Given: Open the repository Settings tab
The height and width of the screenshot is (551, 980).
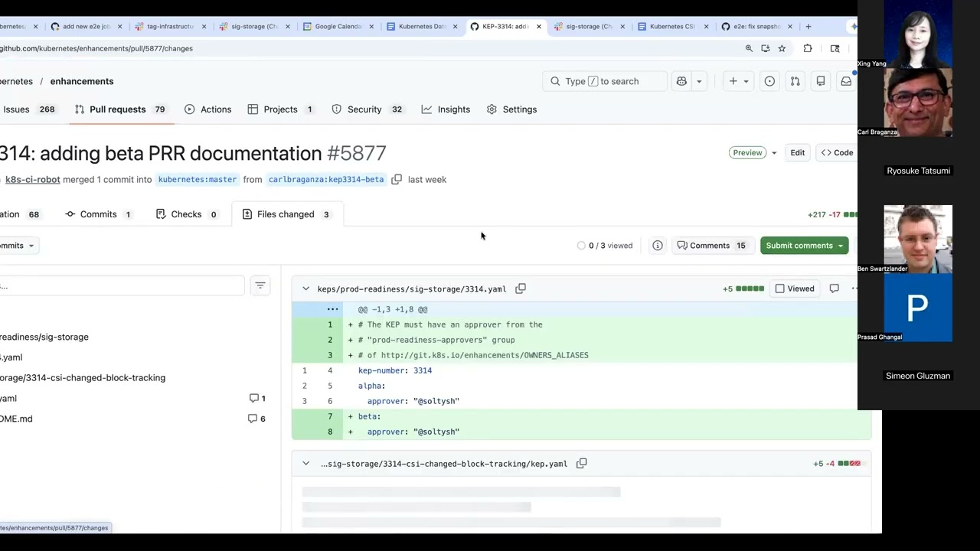Looking at the screenshot, I should coord(511,109).
